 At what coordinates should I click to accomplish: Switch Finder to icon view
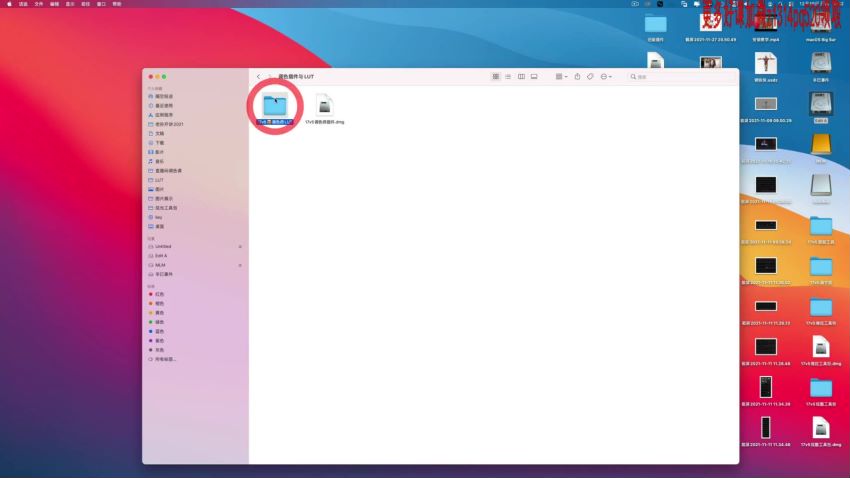496,76
